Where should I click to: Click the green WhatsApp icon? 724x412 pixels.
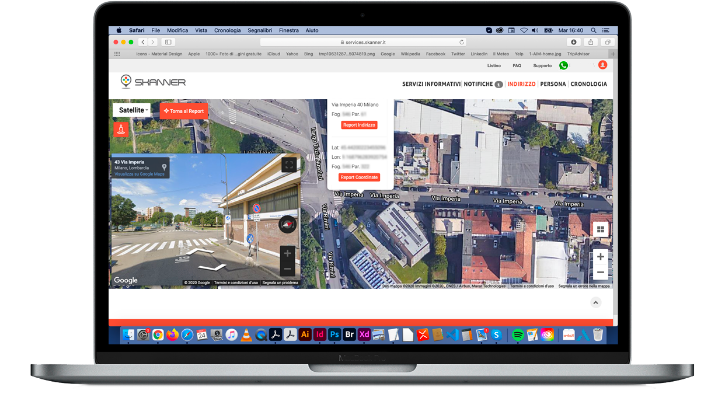[x=563, y=65]
